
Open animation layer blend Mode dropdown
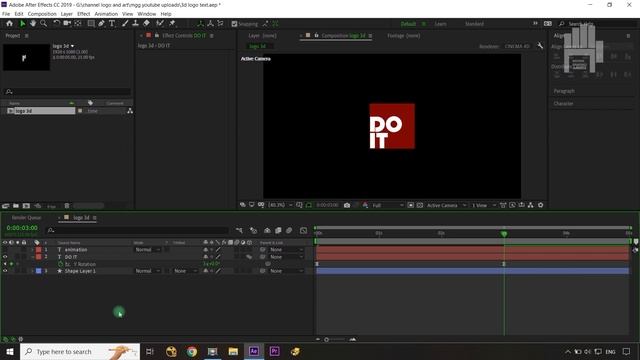147,249
